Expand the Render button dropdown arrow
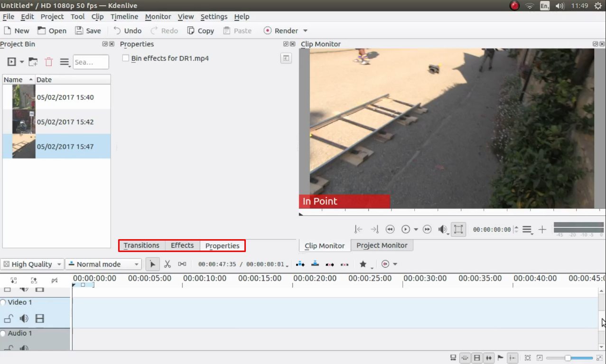Viewport: 606px width, 364px height. pyautogui.click(x=305, y=30)
